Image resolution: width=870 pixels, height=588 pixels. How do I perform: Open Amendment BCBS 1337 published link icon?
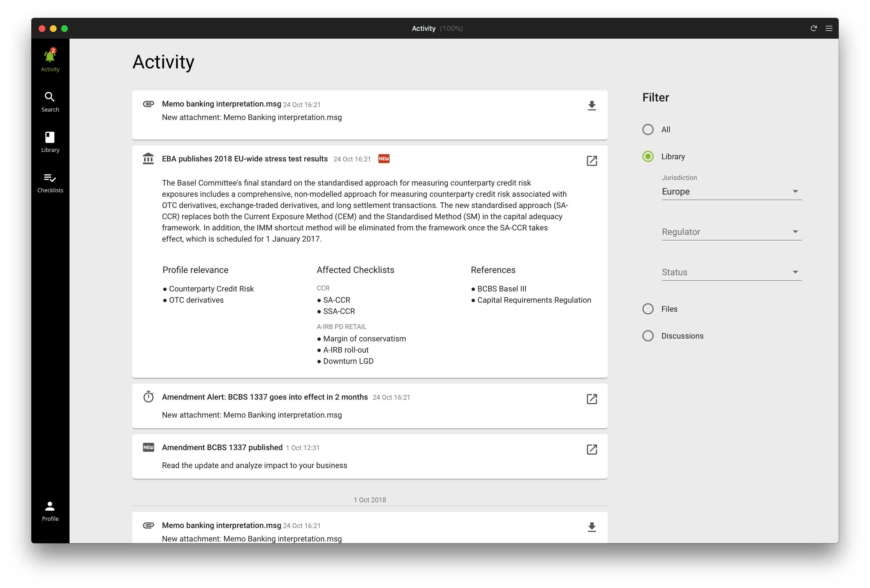coord(591,450)
